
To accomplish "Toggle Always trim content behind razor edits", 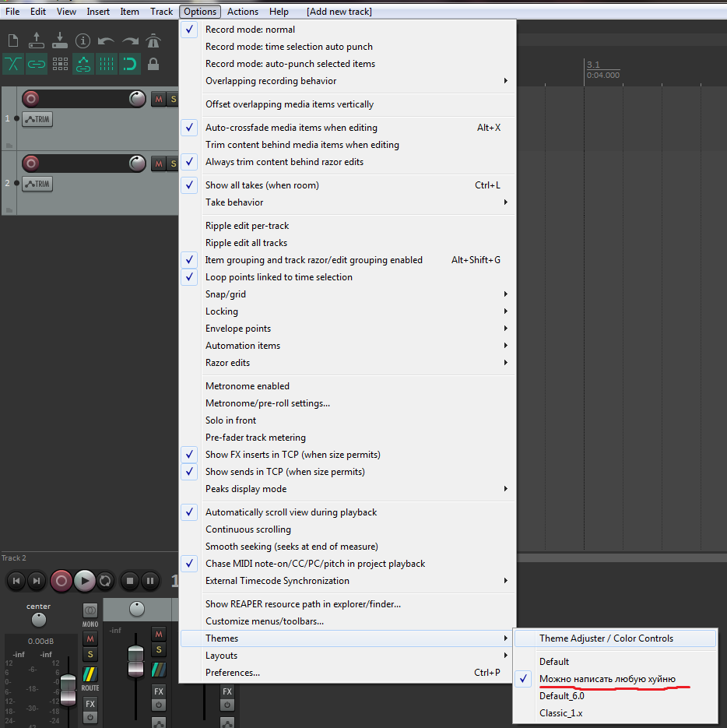I will (x=347, y=162).
